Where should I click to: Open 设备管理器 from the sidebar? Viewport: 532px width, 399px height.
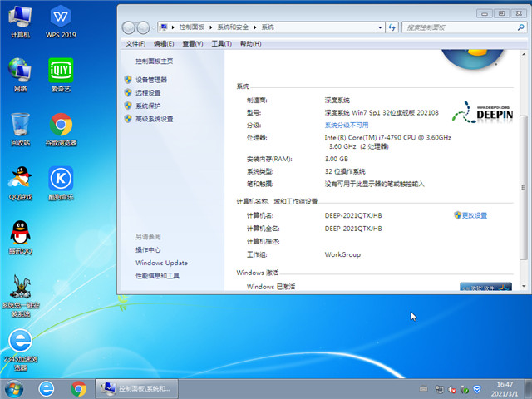point(151,80)
